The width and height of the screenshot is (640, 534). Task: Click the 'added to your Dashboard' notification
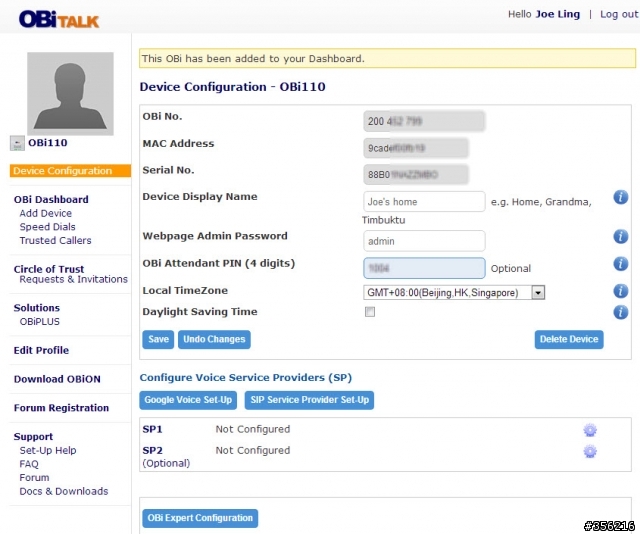click(387, 58)
